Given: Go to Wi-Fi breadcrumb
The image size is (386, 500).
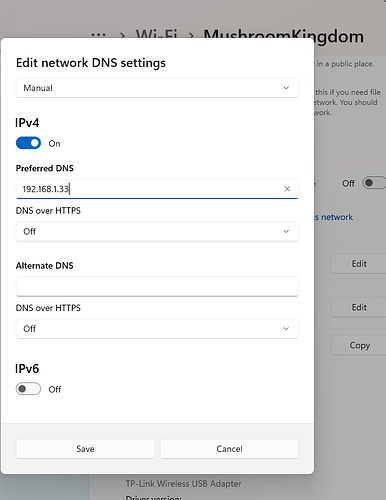Looking at the screenshot, I should 156,35.
